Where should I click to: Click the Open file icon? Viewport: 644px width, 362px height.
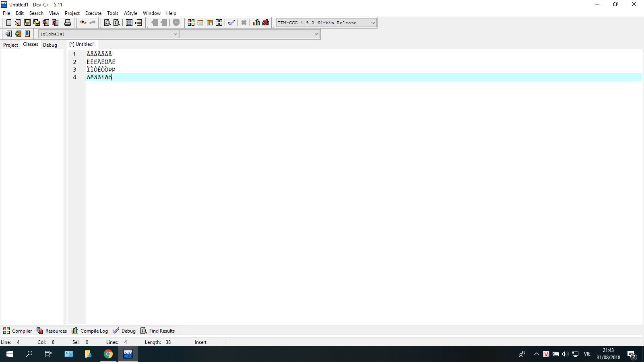click(x=18, y=23)
